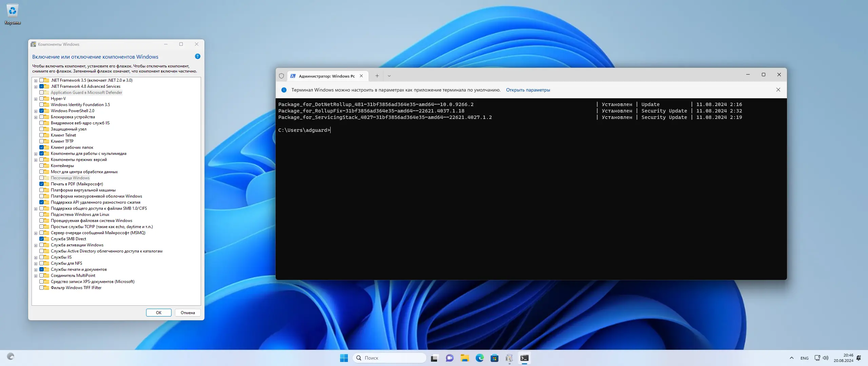Uncheck Windows PowerShell 2.0 feature
Image resolution: width=868 pixels, height=366 pixels.
point(42,111)
